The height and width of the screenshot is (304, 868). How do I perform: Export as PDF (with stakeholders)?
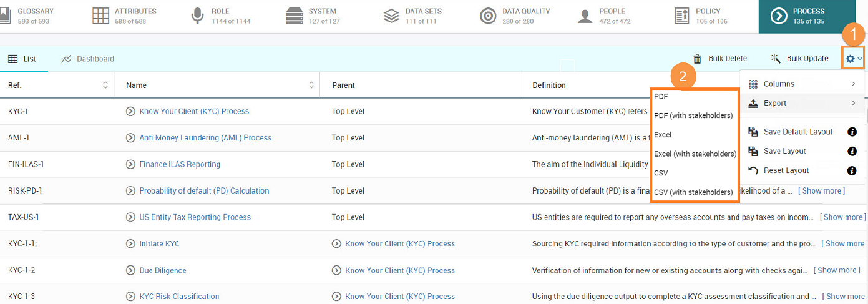click(x=695, y=115)
